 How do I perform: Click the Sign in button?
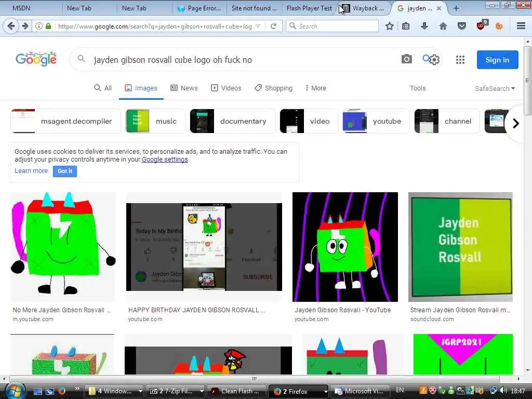[497, 60]
